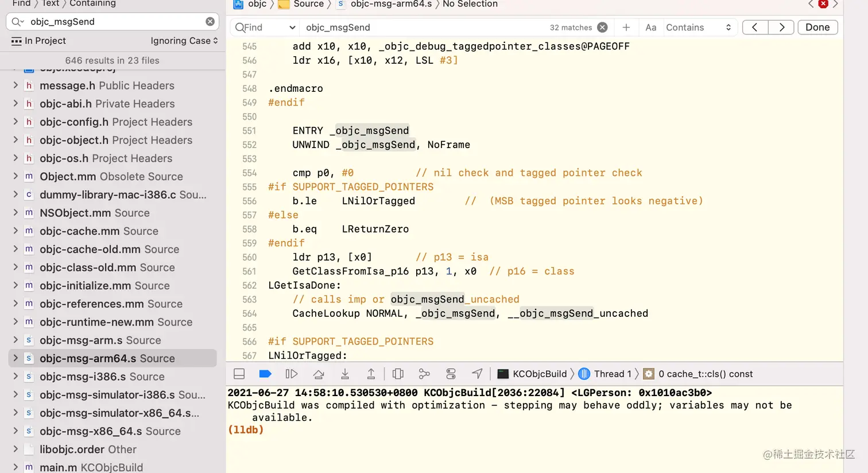The width and height of the screenshot is (868, 473).
Task: Expand objc-object.h search results
Action: [x=15, y=140]
